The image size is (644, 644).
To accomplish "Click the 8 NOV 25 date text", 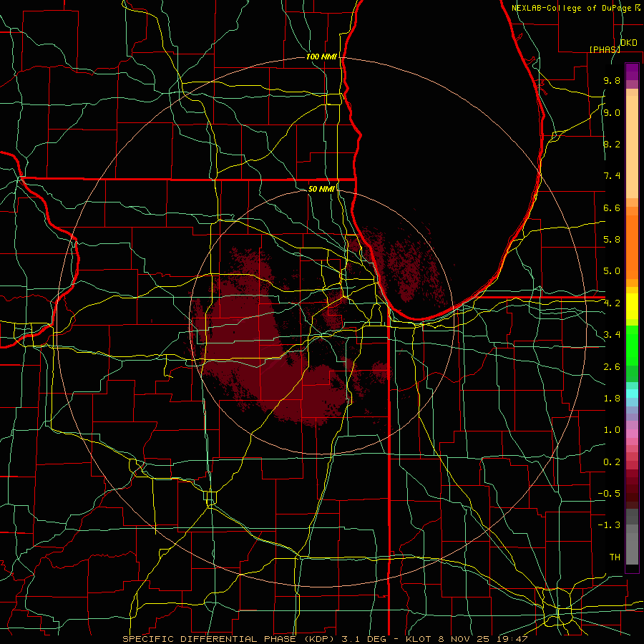I will click(465, 639).
